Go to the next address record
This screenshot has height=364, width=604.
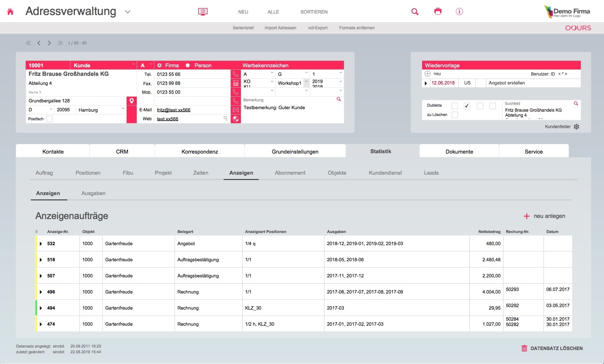tap(49, 43)
